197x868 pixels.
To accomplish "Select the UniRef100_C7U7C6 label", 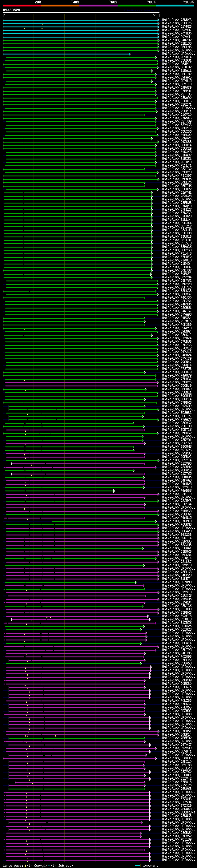I will pyautogui.click(x=176, y=345).
